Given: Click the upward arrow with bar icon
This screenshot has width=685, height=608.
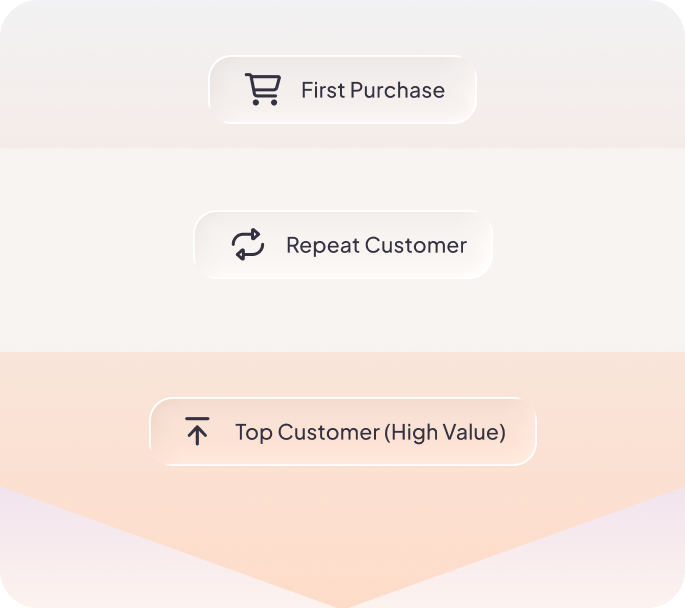Looking at the screenshot, I should coord(197,432).
